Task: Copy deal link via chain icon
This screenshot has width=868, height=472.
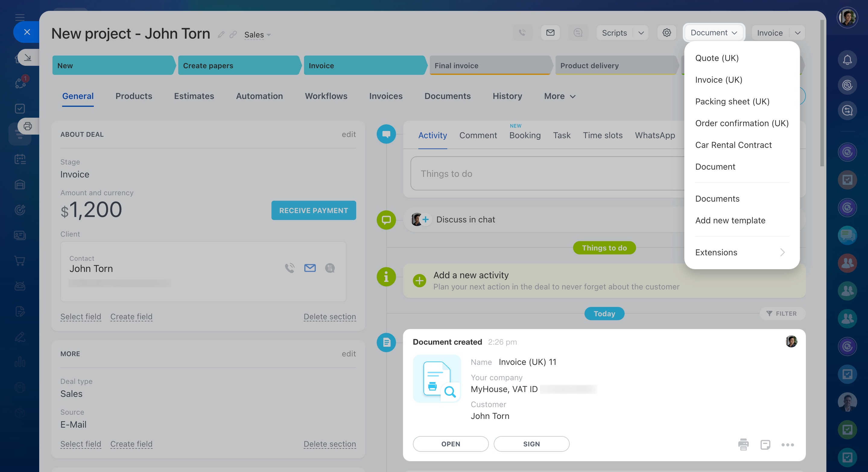Action: click(233, 34)
